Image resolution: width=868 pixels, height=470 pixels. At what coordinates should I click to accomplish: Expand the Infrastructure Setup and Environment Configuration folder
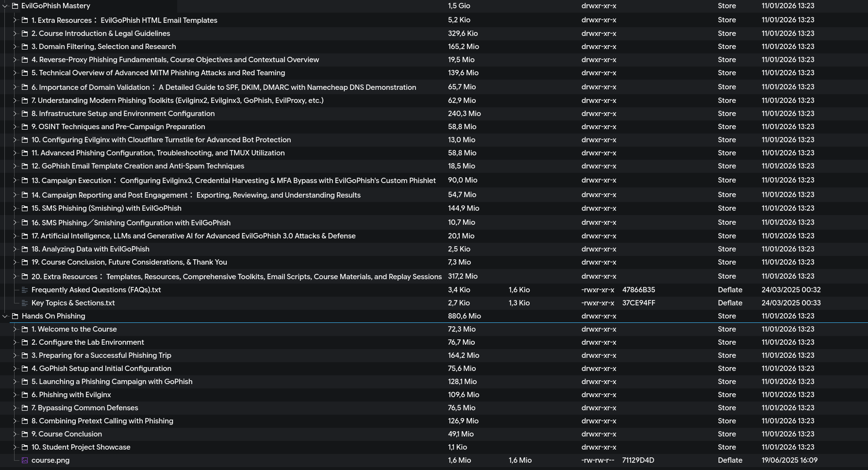15,114
